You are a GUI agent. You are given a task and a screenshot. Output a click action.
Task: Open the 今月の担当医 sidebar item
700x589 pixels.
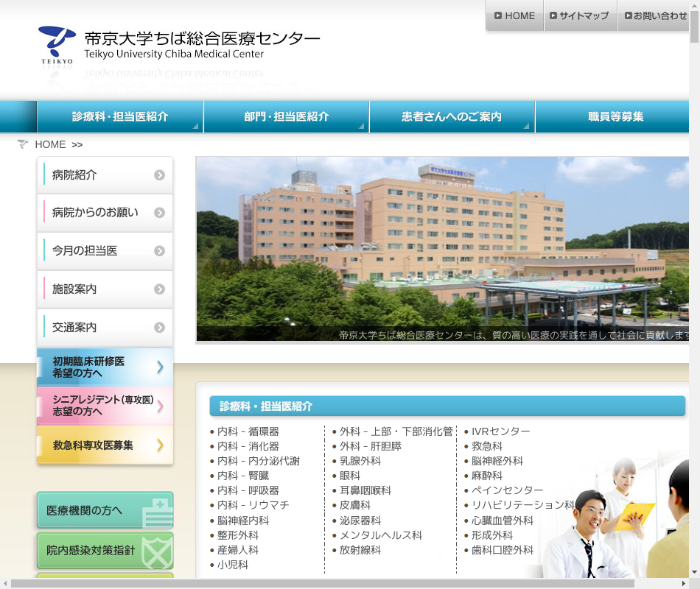pyautogui.click(x=105, y=251)
